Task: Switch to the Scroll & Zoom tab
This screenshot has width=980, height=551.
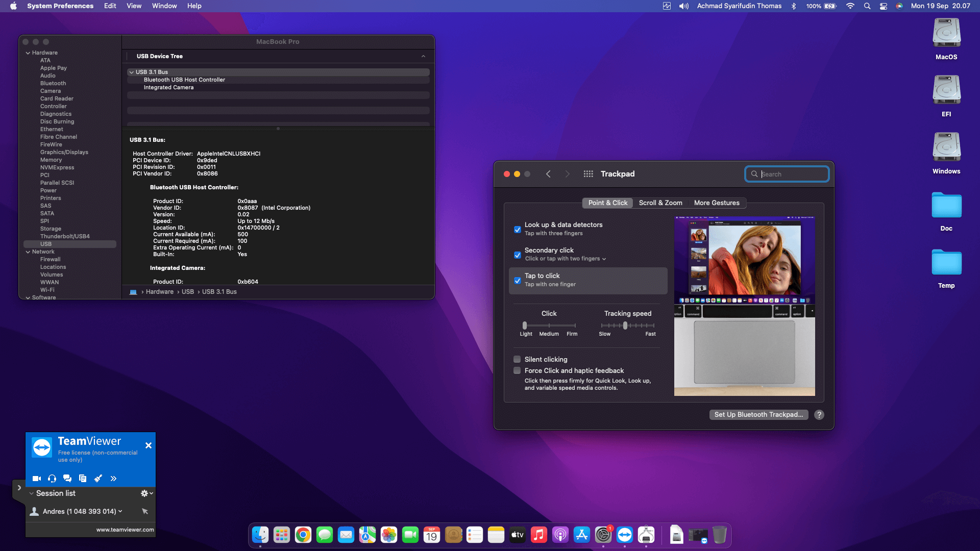Action: (x=660, y=203)
